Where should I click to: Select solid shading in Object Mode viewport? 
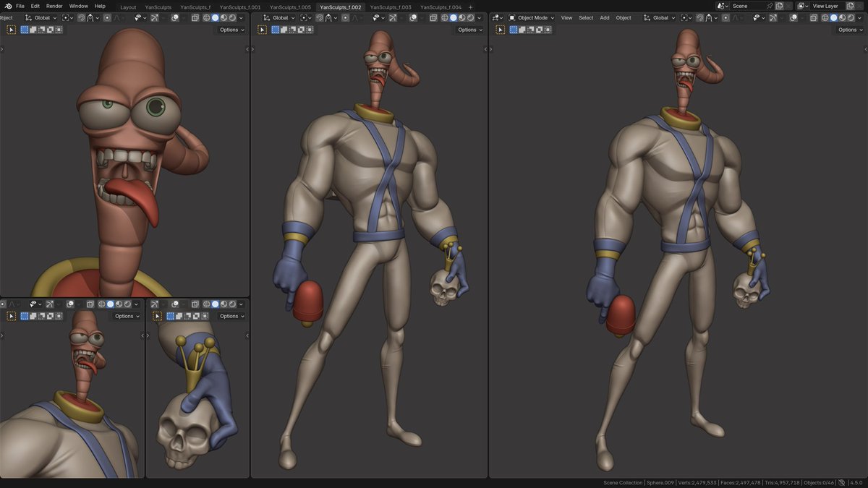833,17
